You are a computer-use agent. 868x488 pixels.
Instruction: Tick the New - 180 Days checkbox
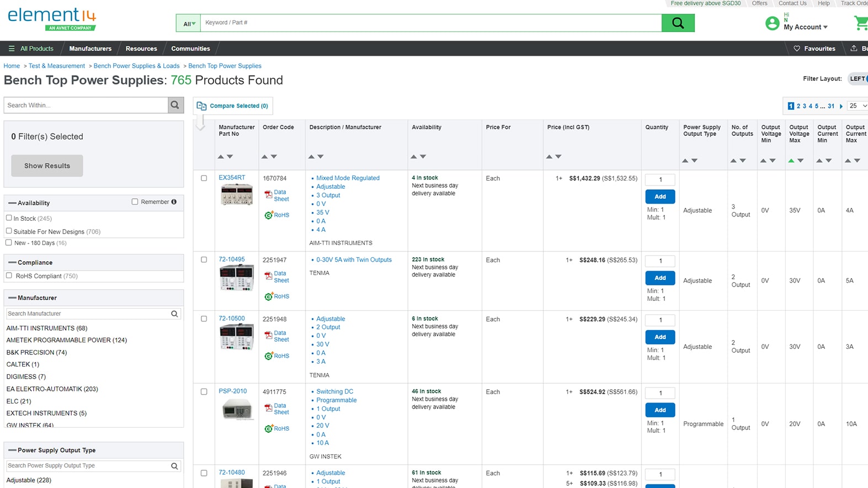tap(9, 242)
